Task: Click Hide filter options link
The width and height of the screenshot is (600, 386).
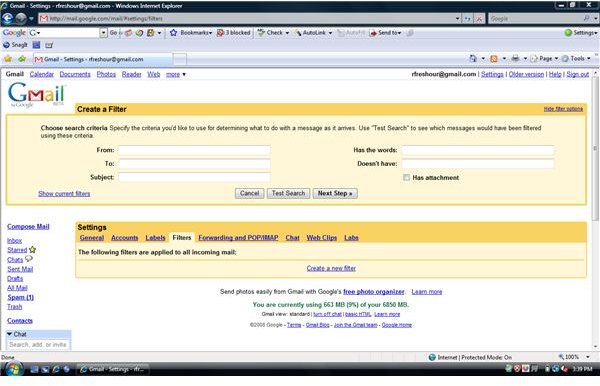Action: 563,109
